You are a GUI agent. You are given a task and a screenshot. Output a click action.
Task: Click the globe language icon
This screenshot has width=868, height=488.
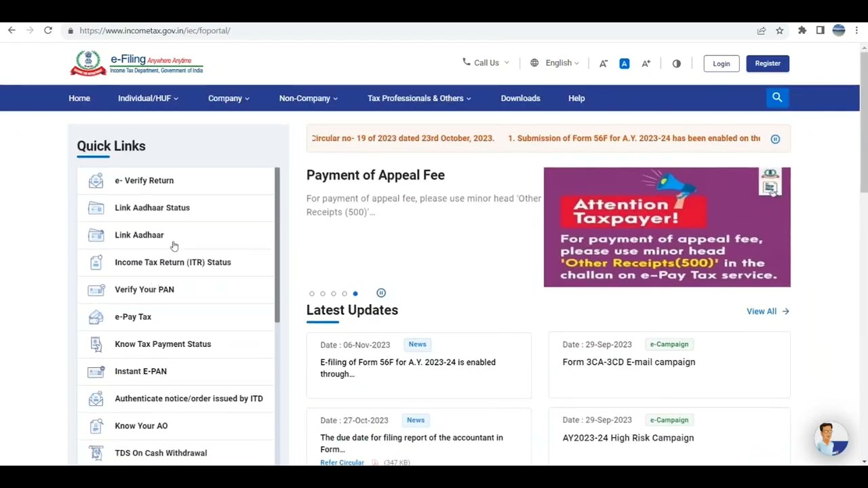534,62
